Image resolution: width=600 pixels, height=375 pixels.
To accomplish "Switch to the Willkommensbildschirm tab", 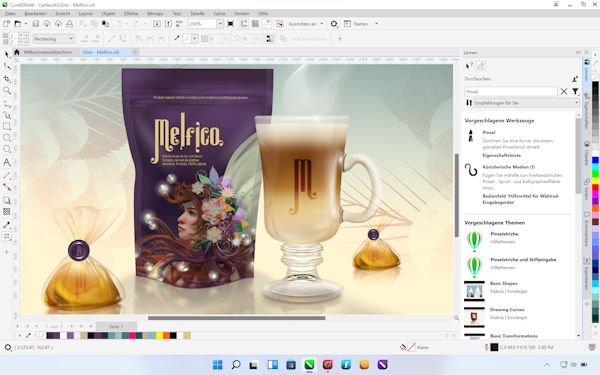I will [47, 52].
